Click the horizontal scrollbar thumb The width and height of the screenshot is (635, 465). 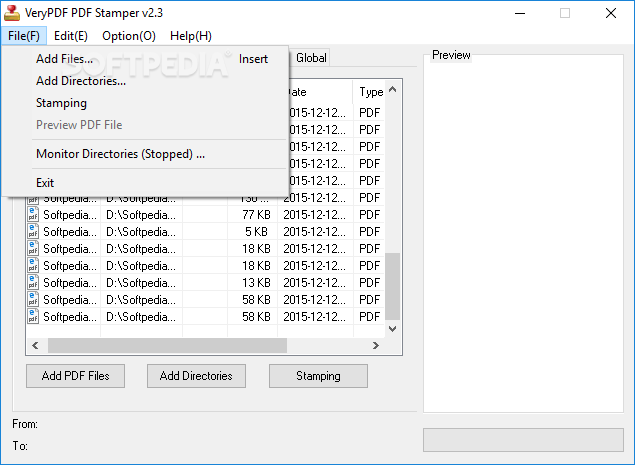click(x=167, y=345)
